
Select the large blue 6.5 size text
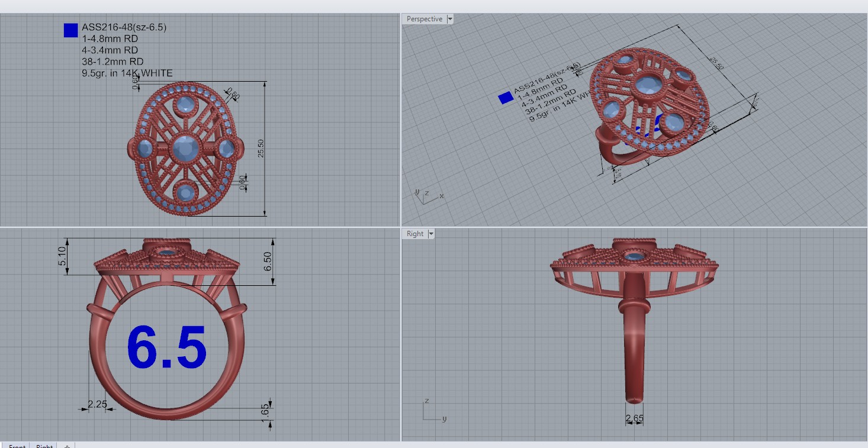[166, 347]
